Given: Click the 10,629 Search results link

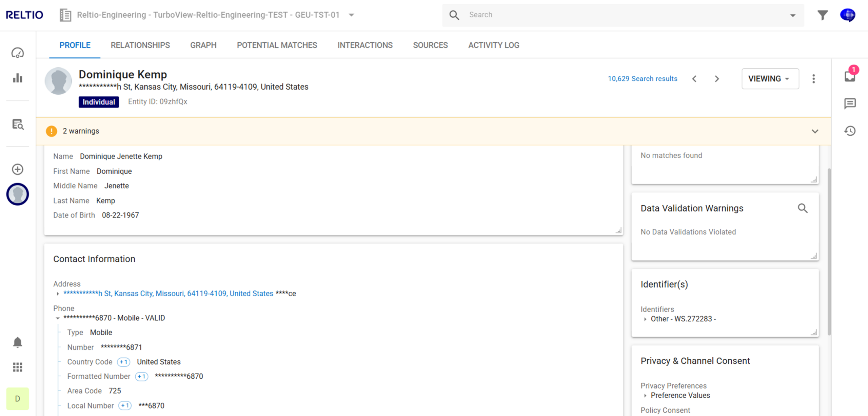Looking at the screenshot, I should [x=642, y=79].
